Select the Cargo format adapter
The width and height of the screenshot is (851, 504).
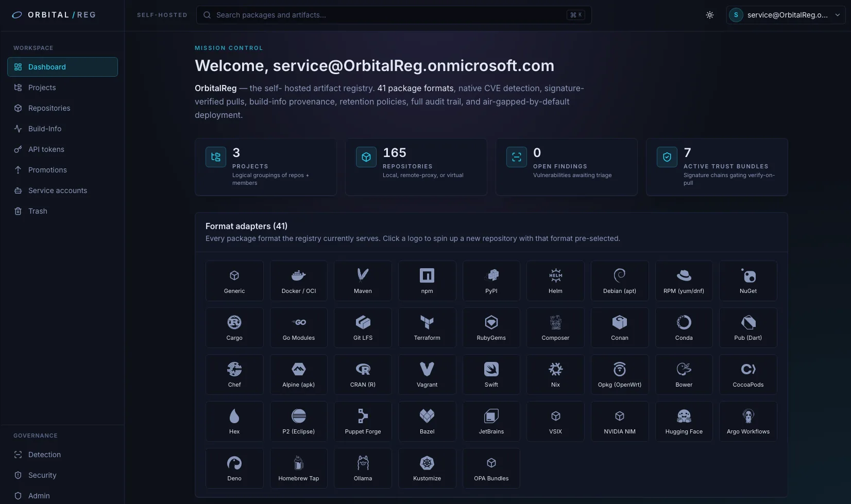tap(234, 327)
